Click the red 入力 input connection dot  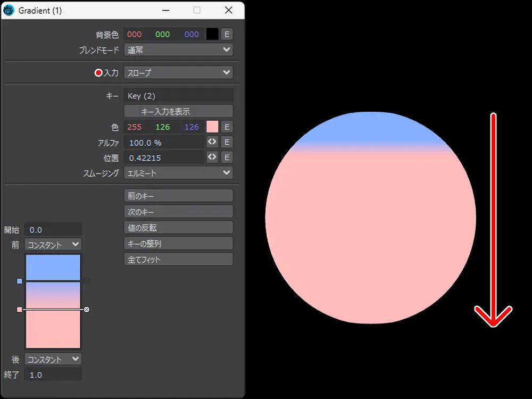[x=98, y=73]
